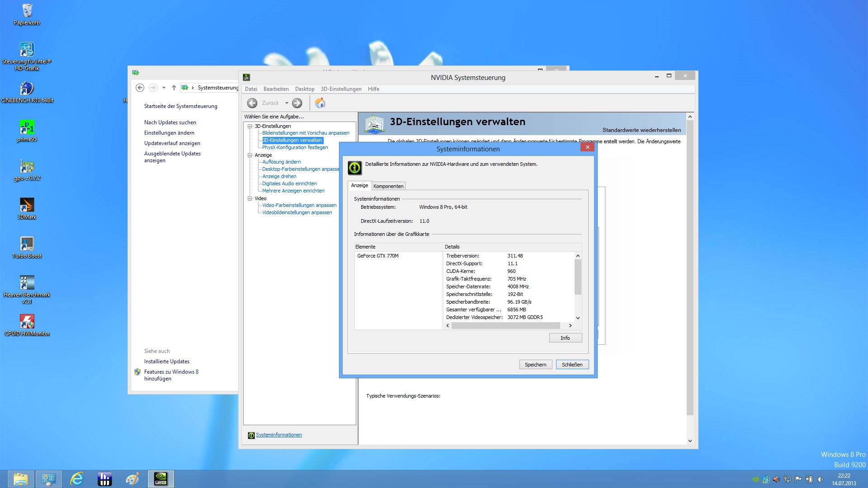The width and height of the screenshot is (868, 488).
Task: Select Videobildeinstellungen anpassen
Action: (297, 212)
